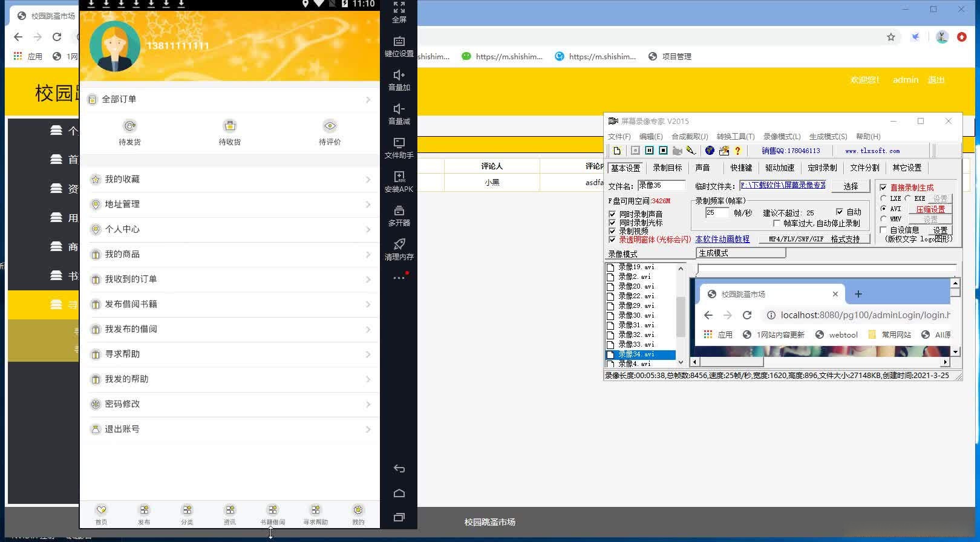Open 我的收藏 row chevron
Viewport: 980px width, 542px height.
pyautogui.click(x=368, y=180)
